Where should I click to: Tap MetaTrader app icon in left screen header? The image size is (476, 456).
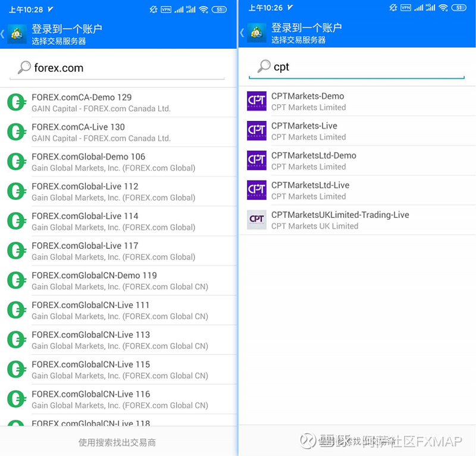pos(17,34)
